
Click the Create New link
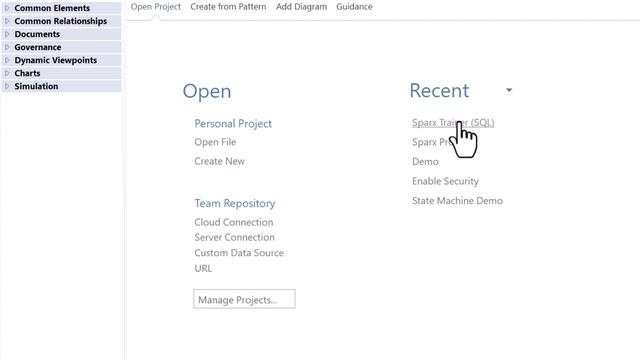(x=220, y=161)
